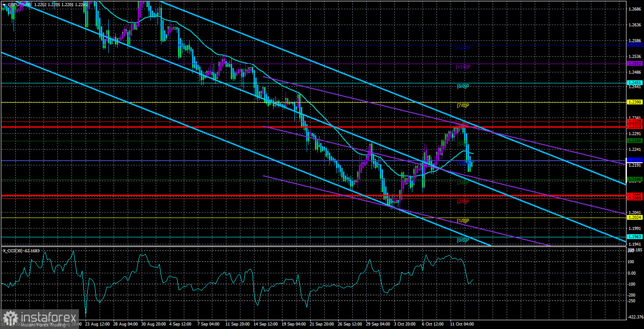The width and height of the screenshot is (644, 329).
Task: Click the [+1/8]P Murray level label
Action: 463,67
